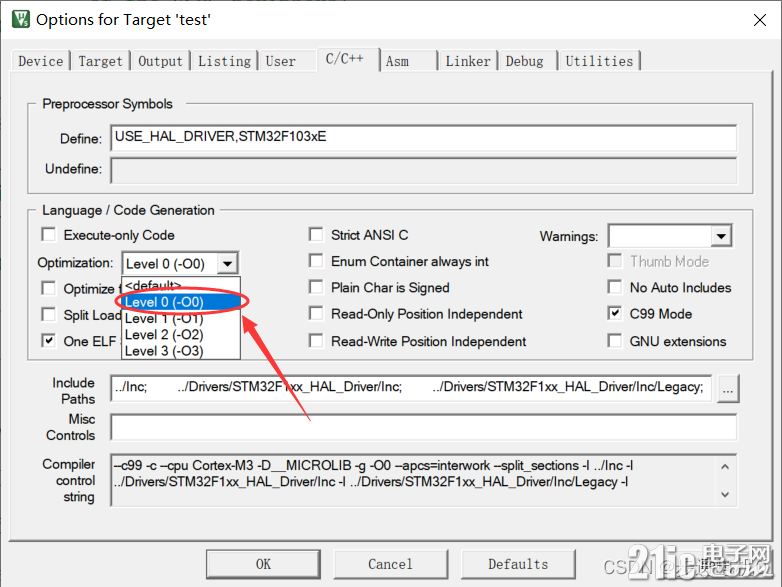Enable GNU extensions

tap(615, 341)
